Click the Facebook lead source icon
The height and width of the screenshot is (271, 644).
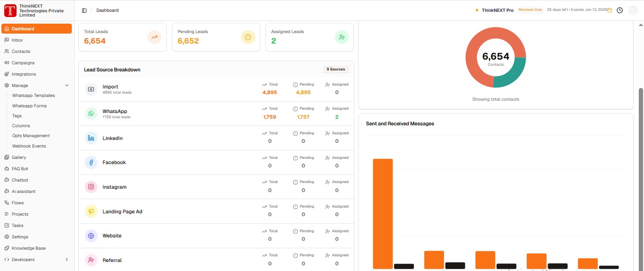pos(91,163)
